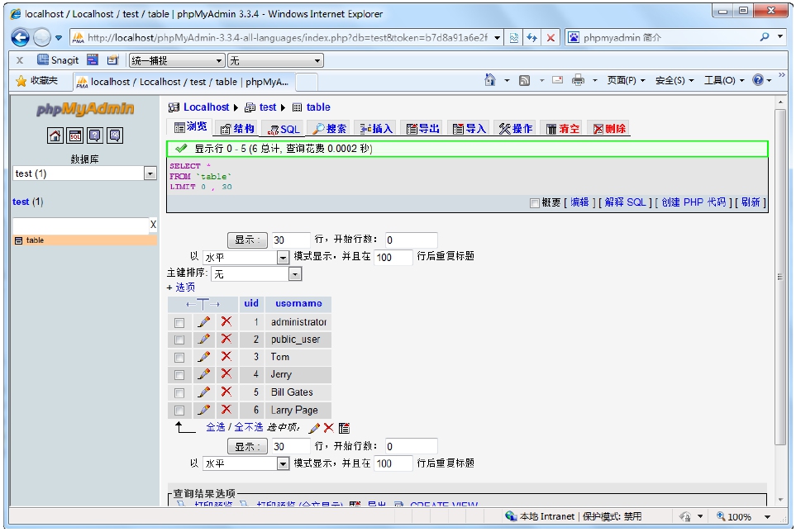
Task: Click the 创建 PHP 代码 link
Action: click(x=694, y=202)
